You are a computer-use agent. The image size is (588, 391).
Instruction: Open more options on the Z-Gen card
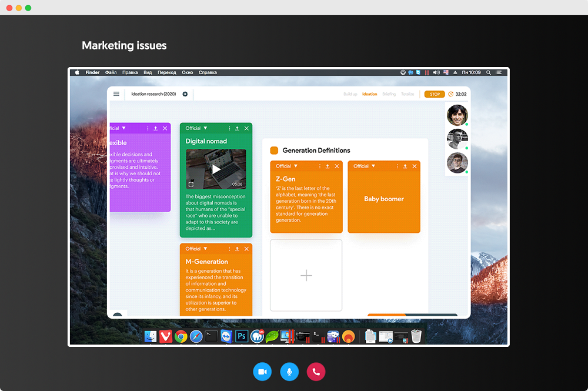(x=320, y=166)
